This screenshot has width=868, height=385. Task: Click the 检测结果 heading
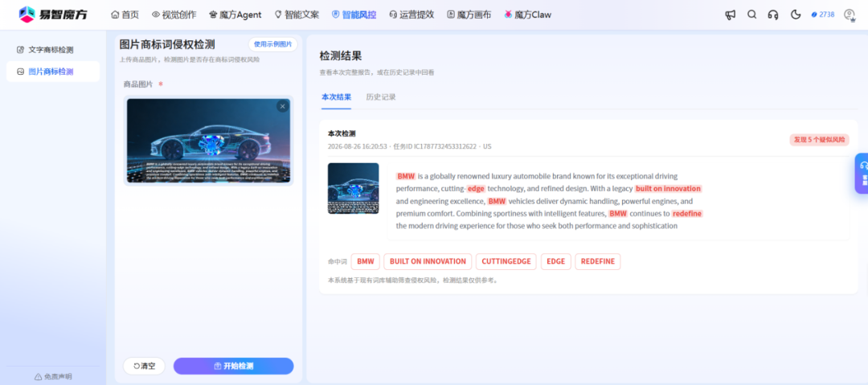pos(341,56)
